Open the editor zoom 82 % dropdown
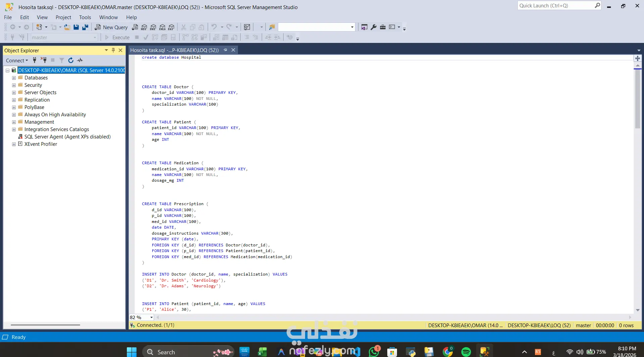 pyautogui.click(x=151, y=317)
